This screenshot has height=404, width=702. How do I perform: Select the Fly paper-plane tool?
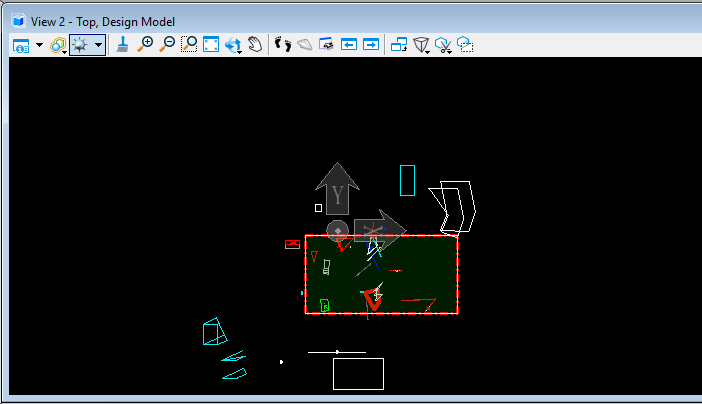click(x=305, y=45)
